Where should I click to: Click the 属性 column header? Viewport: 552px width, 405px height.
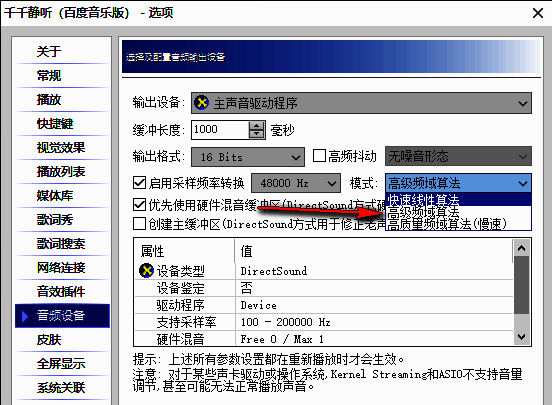point(184,251)
